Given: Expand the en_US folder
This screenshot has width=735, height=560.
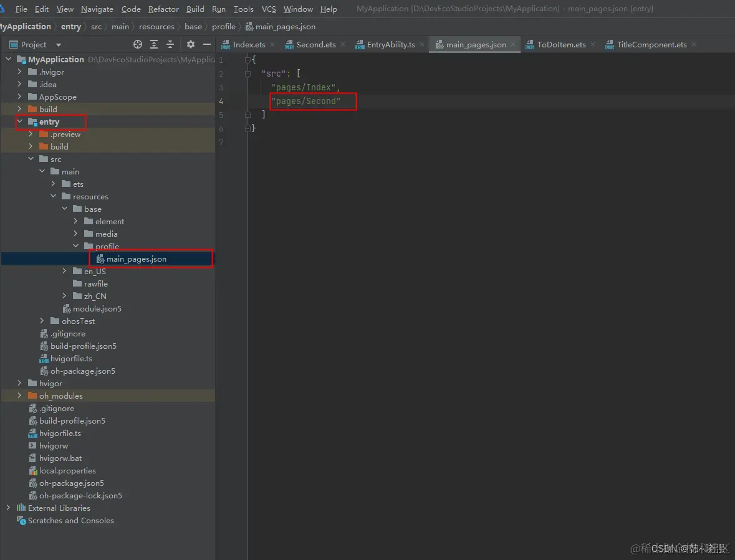Looking at the screenshot, I should tap(65, 270).
